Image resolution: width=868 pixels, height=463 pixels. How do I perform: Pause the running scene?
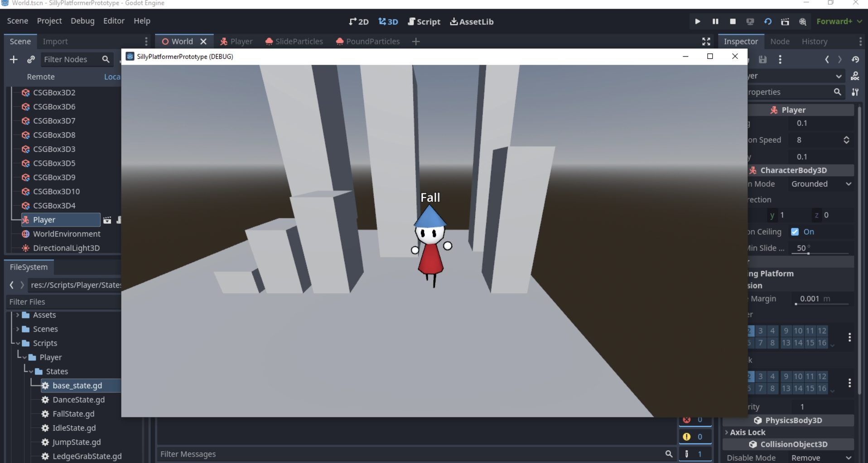tap(715, 21)
